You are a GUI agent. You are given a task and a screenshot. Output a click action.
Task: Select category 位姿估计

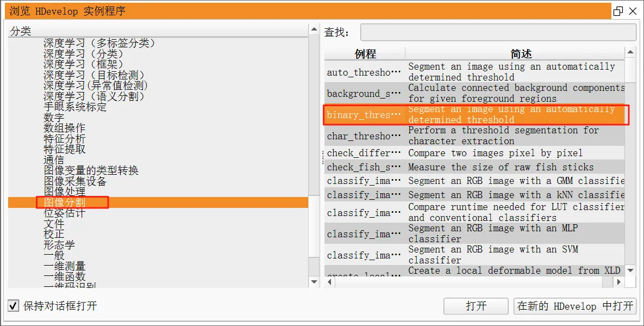tap(65, 213)
